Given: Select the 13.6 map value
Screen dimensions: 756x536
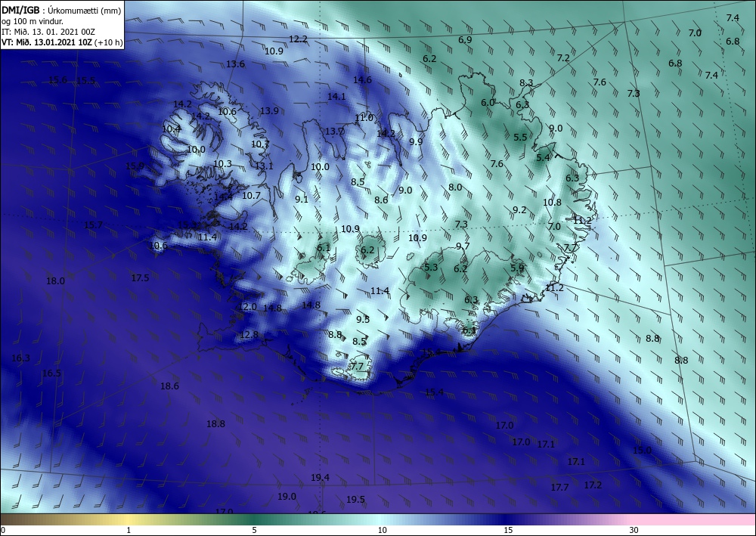Looking at the screenshot, I should point(235,64).
